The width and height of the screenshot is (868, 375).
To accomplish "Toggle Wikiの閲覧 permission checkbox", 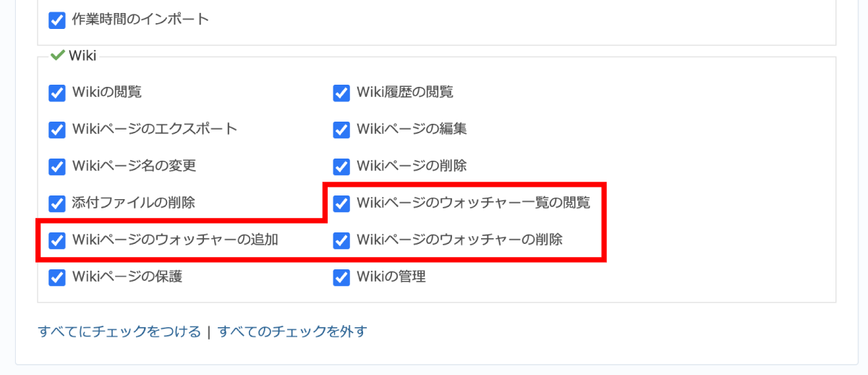I will click(x=57, y=93).
